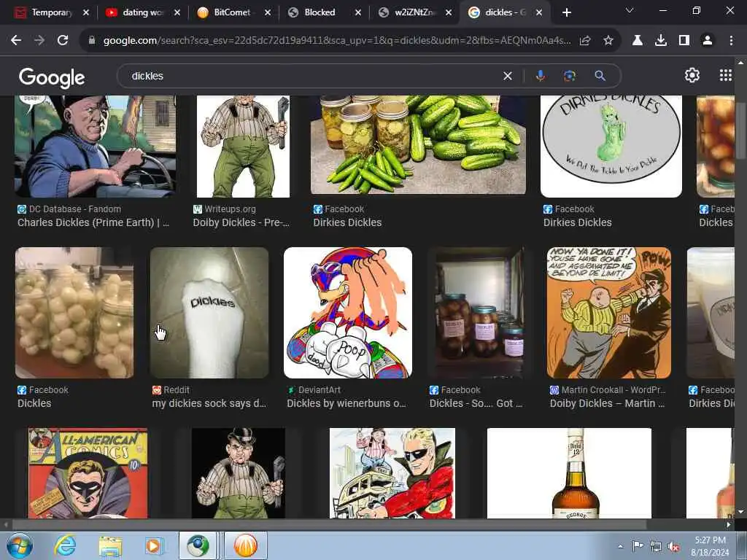This screenshot has height=560, width=747.
Task: Click the Google logo
Action: tap(52, 77)
